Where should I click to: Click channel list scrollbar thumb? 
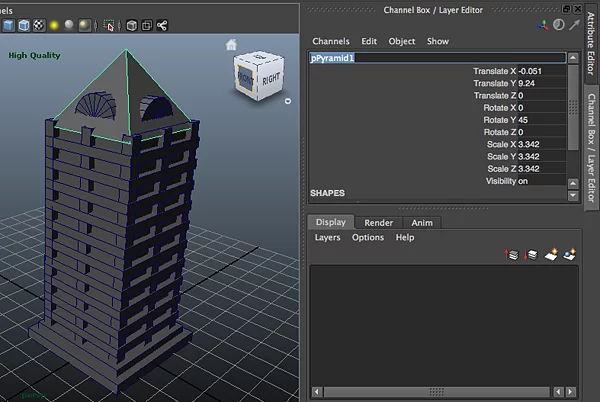(x=573, y=107)
